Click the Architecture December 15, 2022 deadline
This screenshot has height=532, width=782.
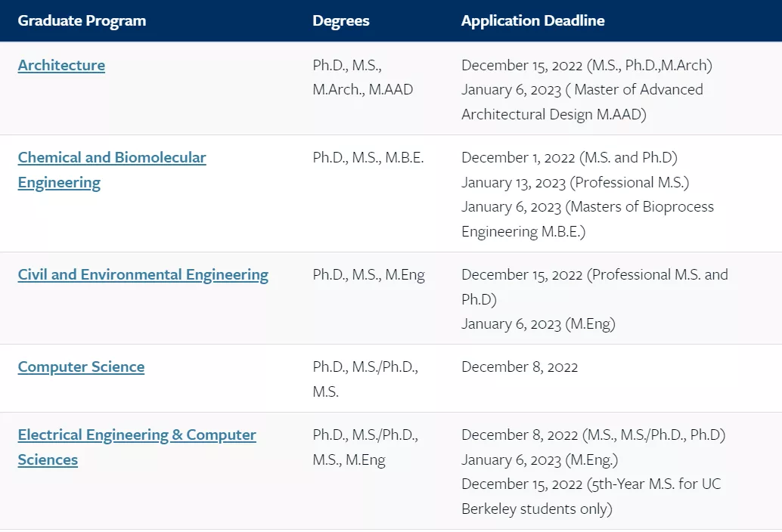pos(586,65)
